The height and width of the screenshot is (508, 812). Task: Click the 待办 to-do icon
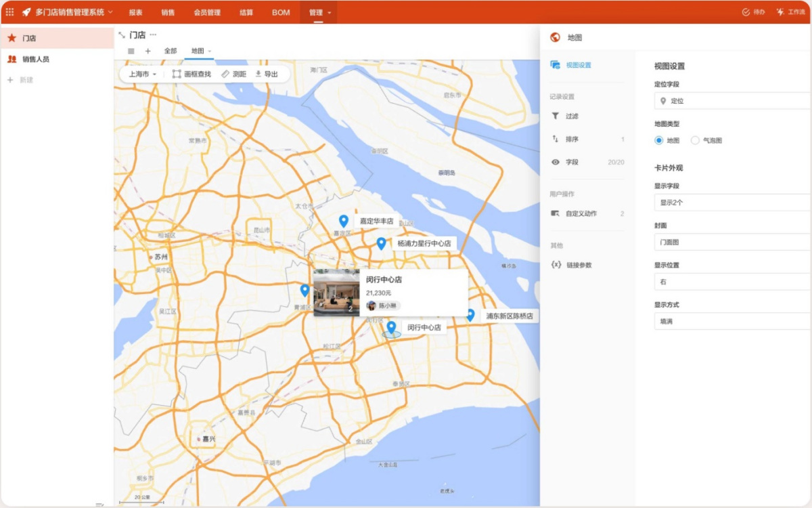pyautogui.click(x=746, y=12)
